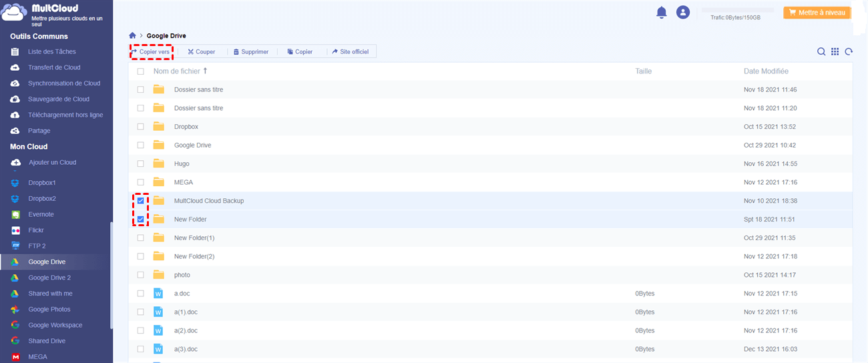Click the Synchronisation de Cloud icon
The image size is (868, 363).
click(15, 83)
